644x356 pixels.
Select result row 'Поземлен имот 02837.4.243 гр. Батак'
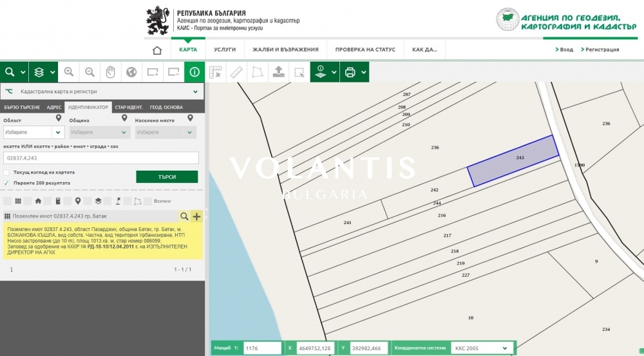pyautogui.click(x=90, y=216)
